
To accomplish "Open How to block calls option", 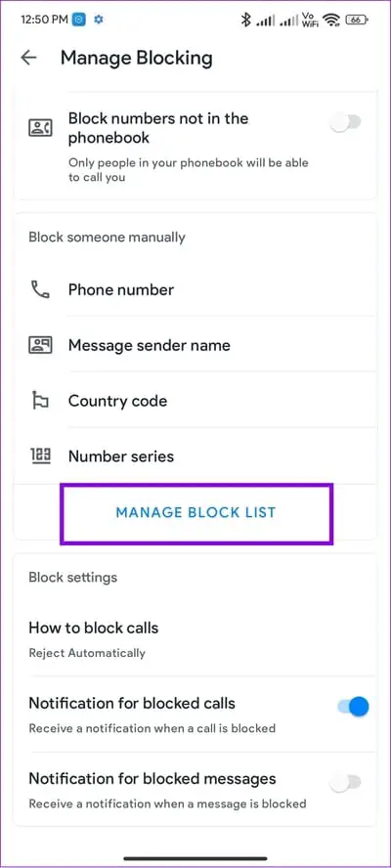I will [x=195, y=638].
